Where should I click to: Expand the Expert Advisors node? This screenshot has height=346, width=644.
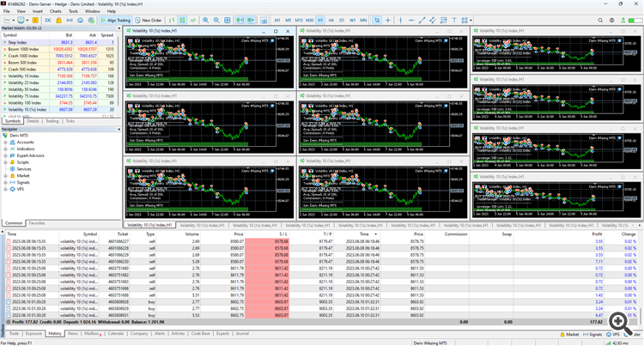coord(6,155)
